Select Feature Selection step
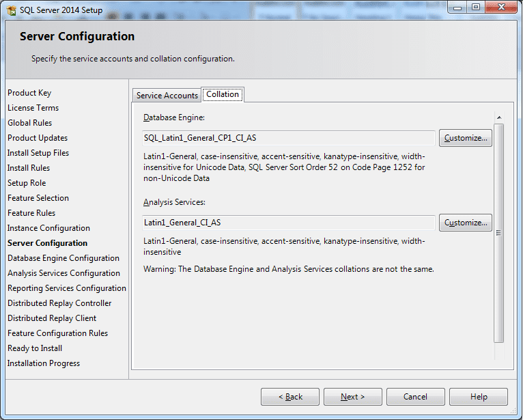The width and height of the screenshot is (523, 420). (38, 198)
